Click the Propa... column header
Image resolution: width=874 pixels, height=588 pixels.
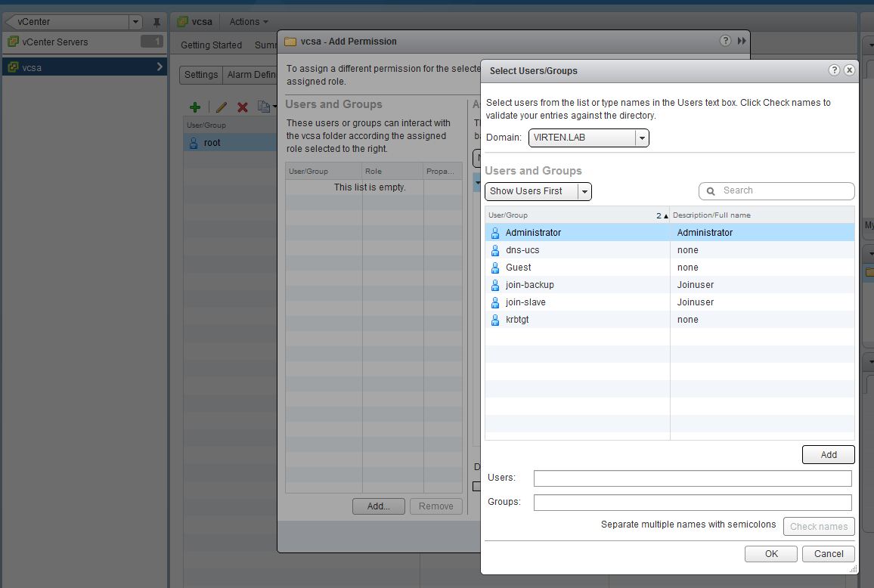tap(442, 171)
